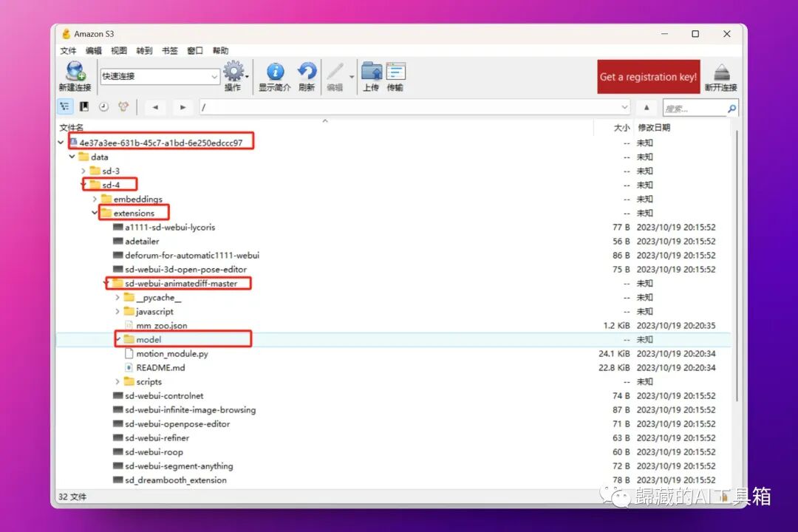This screenshot has height=532, width=798.
Task: Expand the embeddings folder
Action: pos(95,199)
